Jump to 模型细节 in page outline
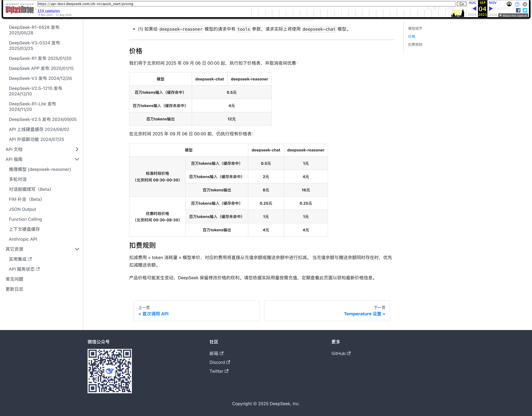This screenshot has width=532, height=416. (x=415, y=29)
